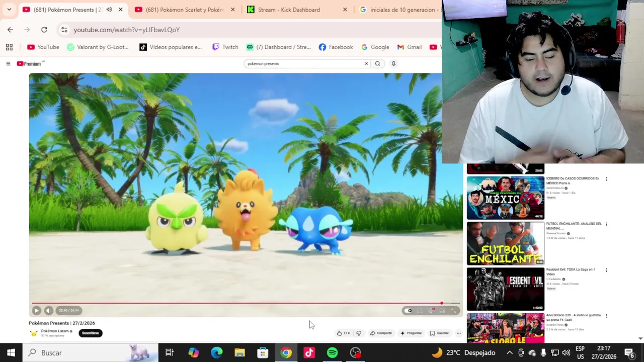The height and width of the screenshot is (362, 644).
Task: Open options menu for FUTBOL ENCHILANTE video
Action: (x=606, y=224)
